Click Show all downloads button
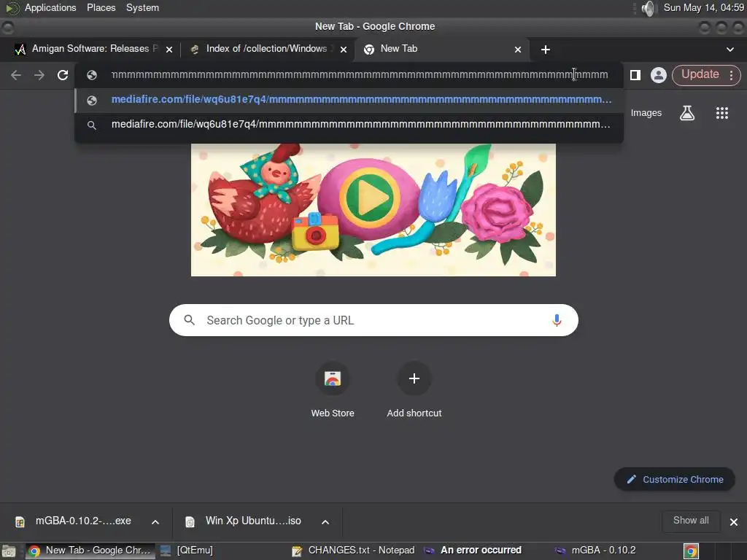This screenshot has width=747, height=560. tap(691, 521)
